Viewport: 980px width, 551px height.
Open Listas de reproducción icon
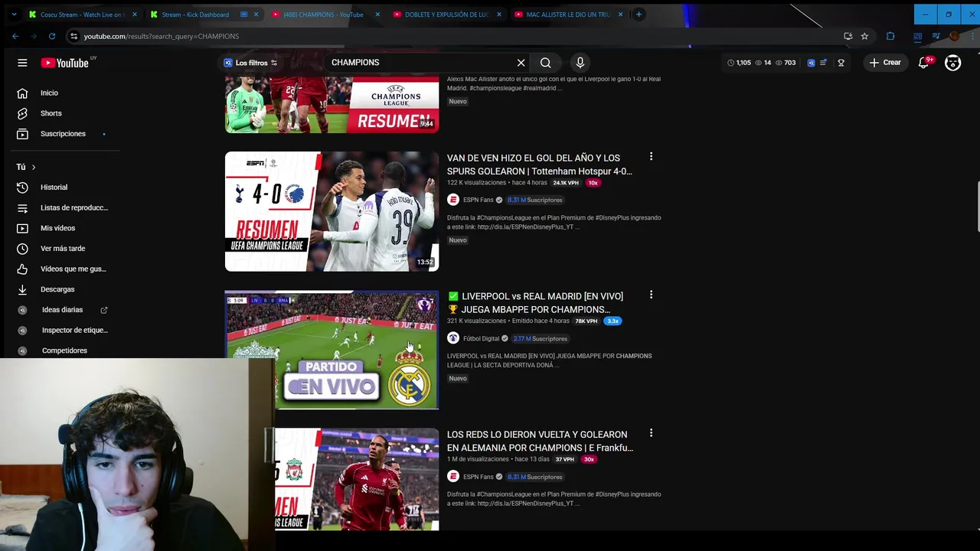pyautogui.click(x=22, y=207)
